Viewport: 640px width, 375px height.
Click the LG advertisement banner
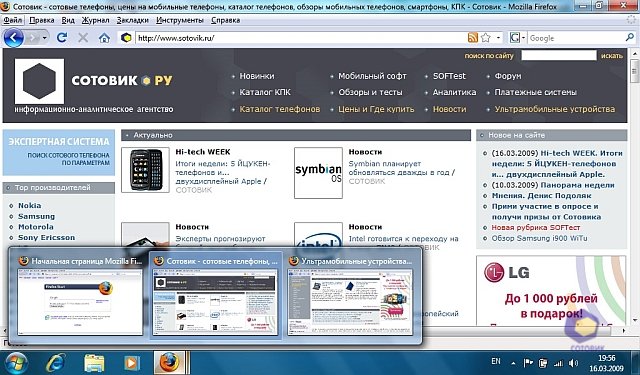click(551, 291)
